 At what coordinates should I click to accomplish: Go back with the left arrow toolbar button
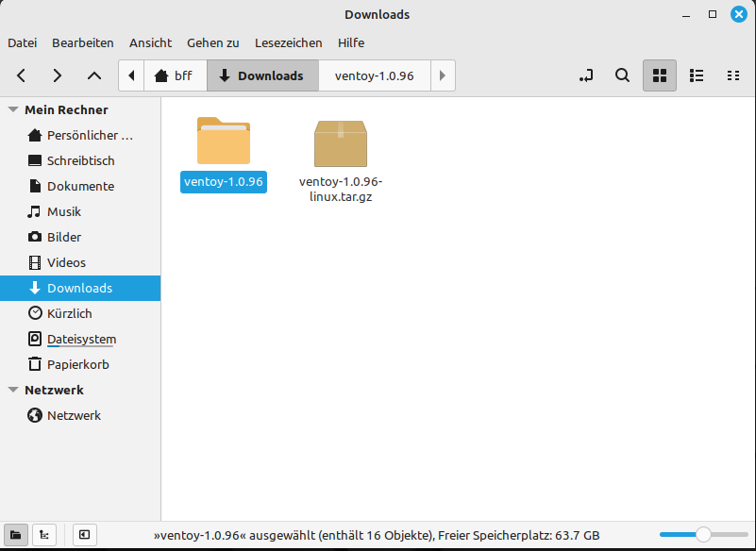21,75
